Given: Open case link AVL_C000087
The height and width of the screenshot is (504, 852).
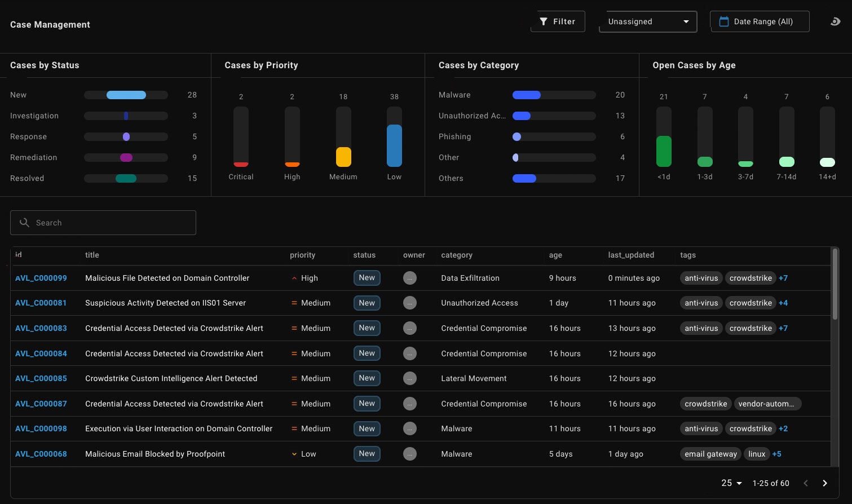Looking at the screenshot, I should 41,404.
